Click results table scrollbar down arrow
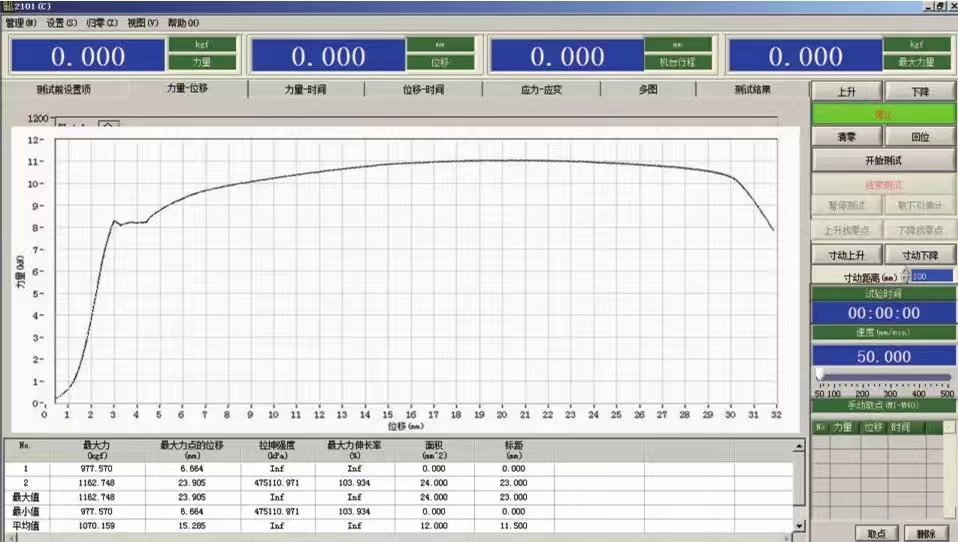The image size is (958, 542). [x=798, y=525]
